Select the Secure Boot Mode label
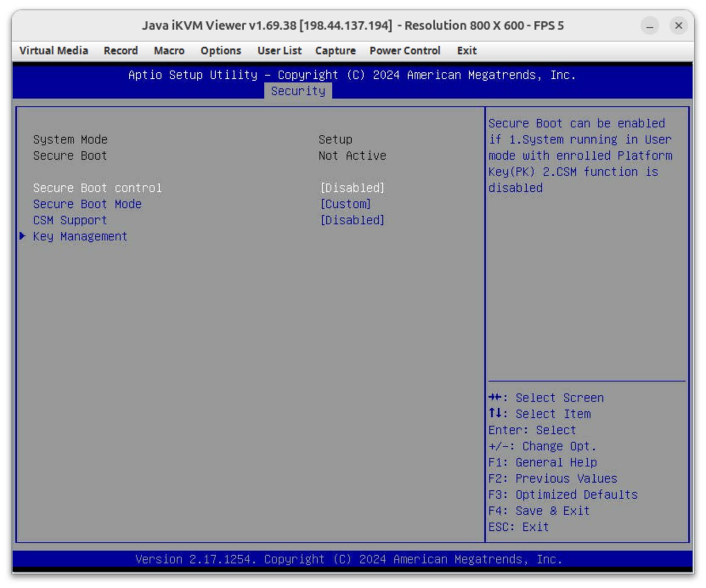 pyautogui.click(x=87, y=204)
